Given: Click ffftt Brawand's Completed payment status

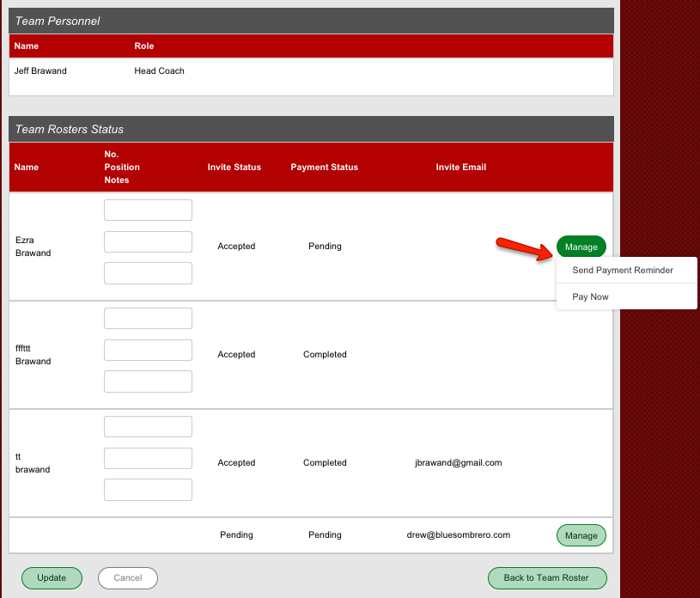Looking at the screenshot, I should [325, 354].
